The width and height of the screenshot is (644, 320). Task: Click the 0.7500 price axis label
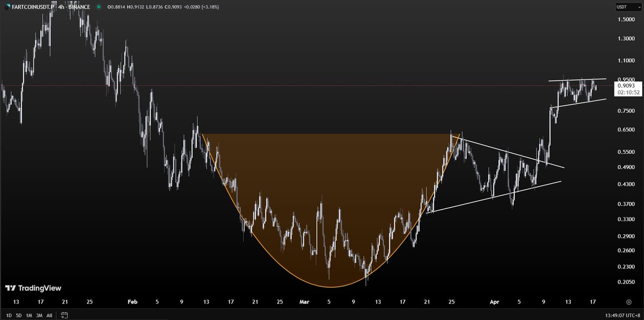pos(626,111)
